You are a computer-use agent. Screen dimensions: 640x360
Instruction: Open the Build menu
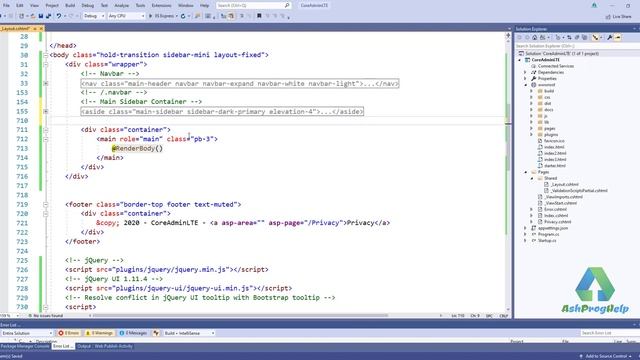[70, 5]
